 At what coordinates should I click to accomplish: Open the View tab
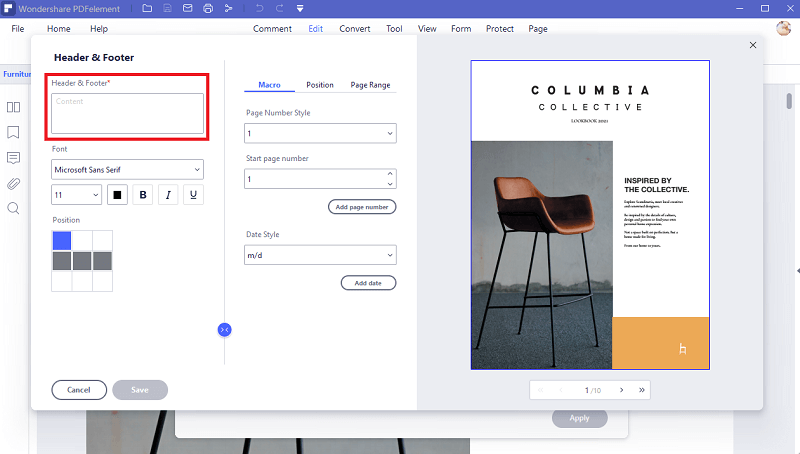[x=427, y=29]
